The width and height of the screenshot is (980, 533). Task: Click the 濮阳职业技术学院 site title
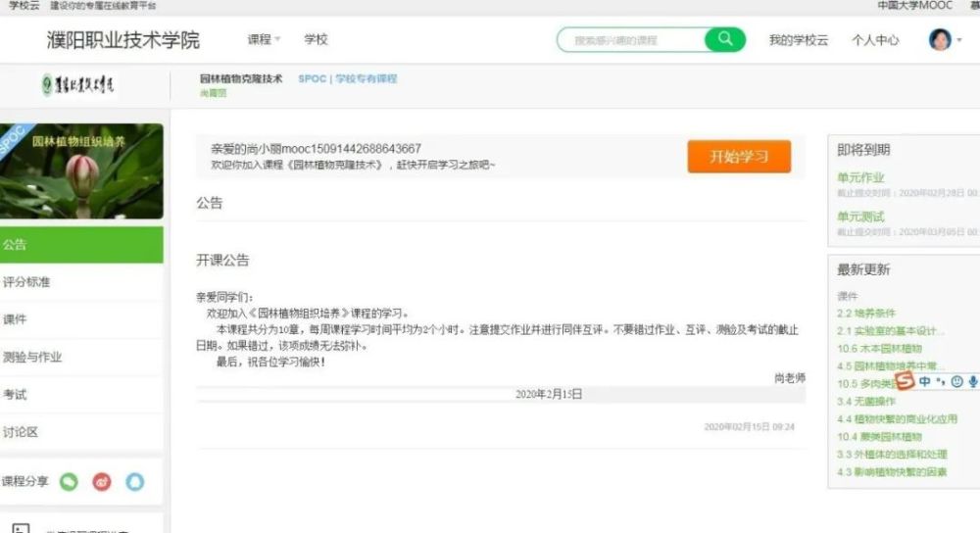(x=123, y=39)
